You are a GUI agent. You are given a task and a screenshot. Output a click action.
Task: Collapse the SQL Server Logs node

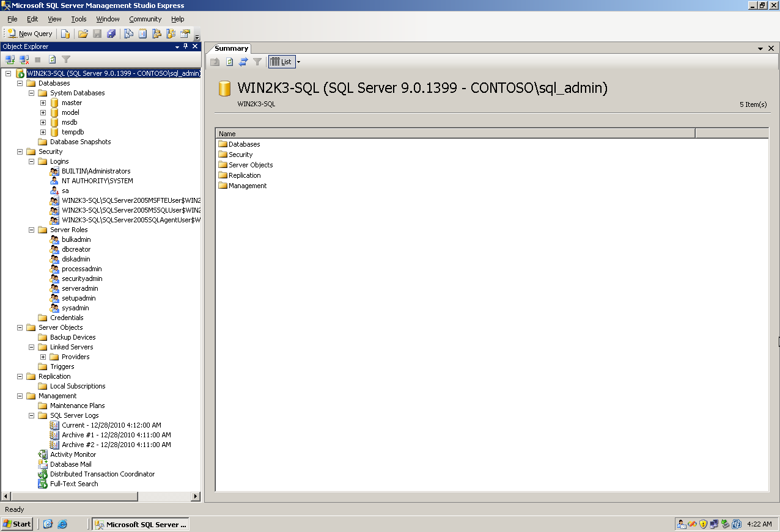pyautogui.click(x=32, y=415)
